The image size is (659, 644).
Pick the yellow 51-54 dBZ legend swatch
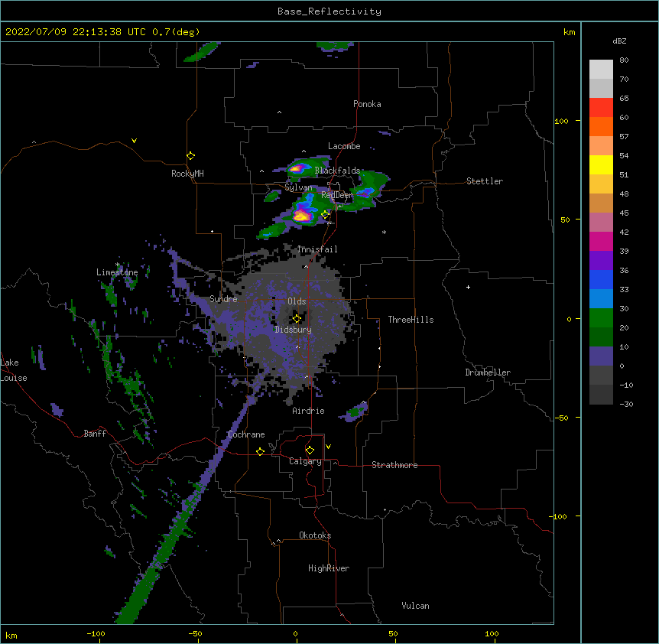click(x=601, y=164)
